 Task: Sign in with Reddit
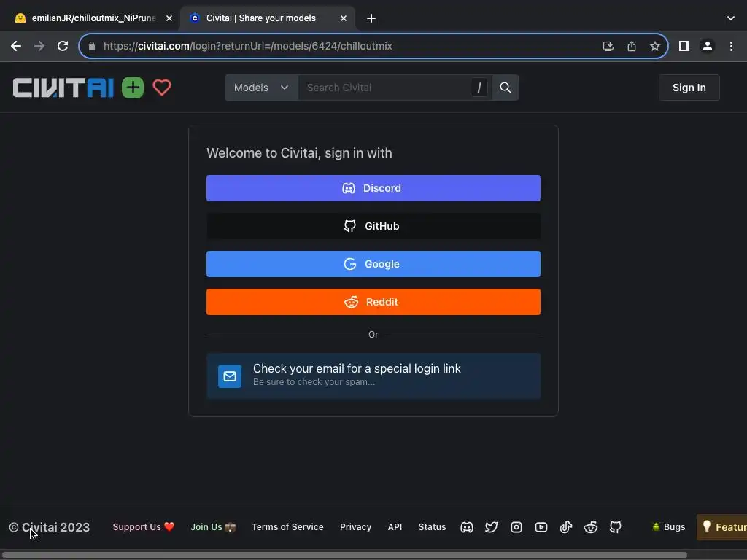373,302
